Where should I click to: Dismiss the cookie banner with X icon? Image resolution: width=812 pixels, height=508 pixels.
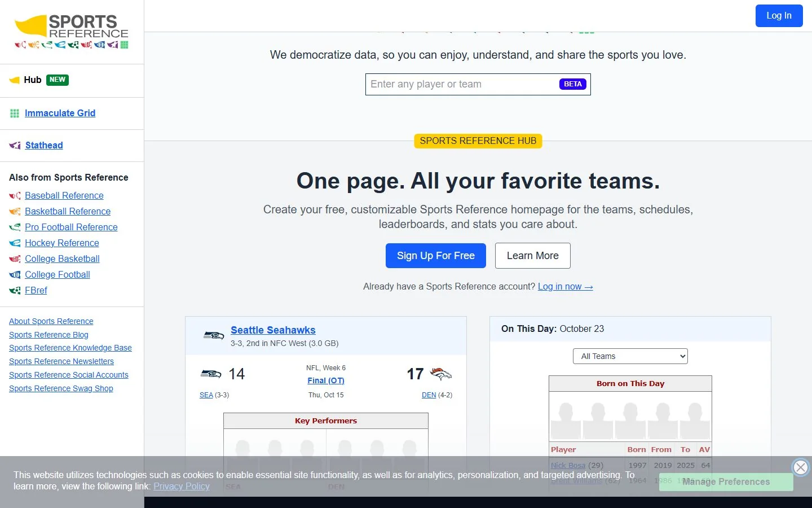[800, 467]
